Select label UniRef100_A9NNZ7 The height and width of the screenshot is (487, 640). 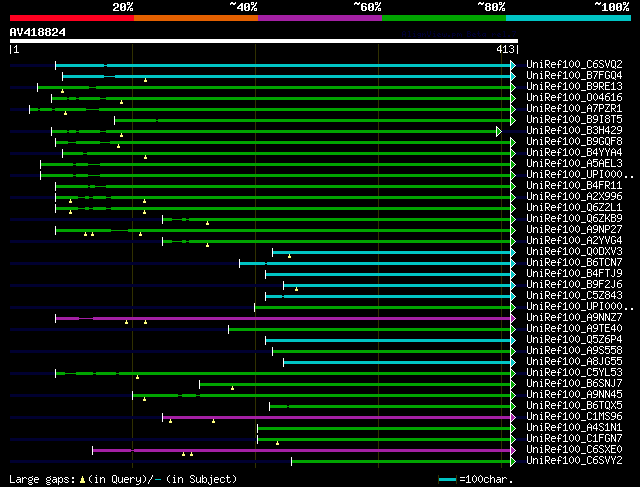click(x=574, y=318)
